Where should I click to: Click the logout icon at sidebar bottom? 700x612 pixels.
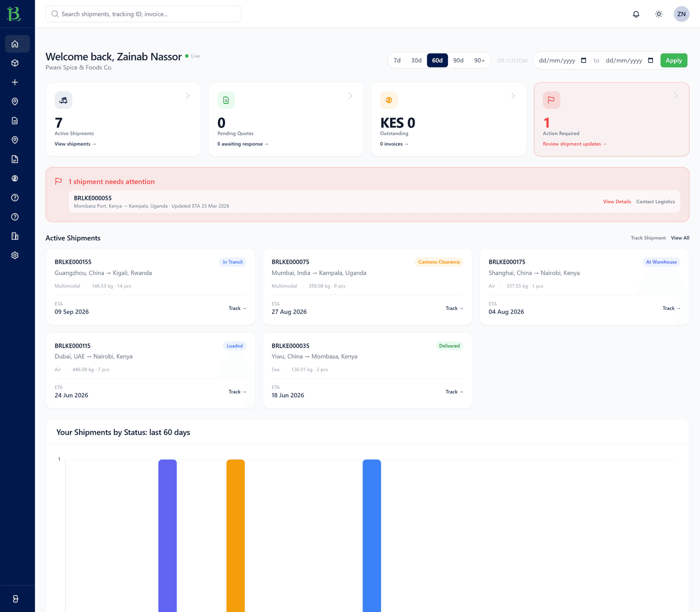point(15,599)
